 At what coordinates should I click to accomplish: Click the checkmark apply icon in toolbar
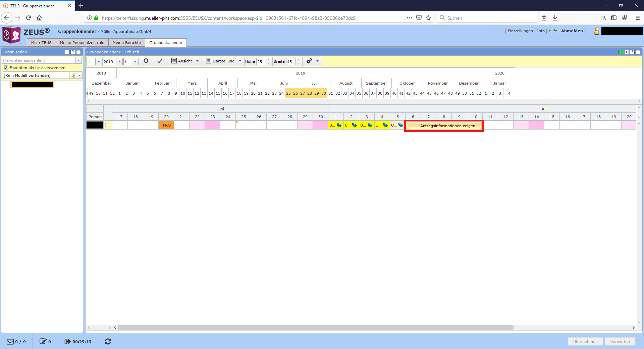click(160, 61)
